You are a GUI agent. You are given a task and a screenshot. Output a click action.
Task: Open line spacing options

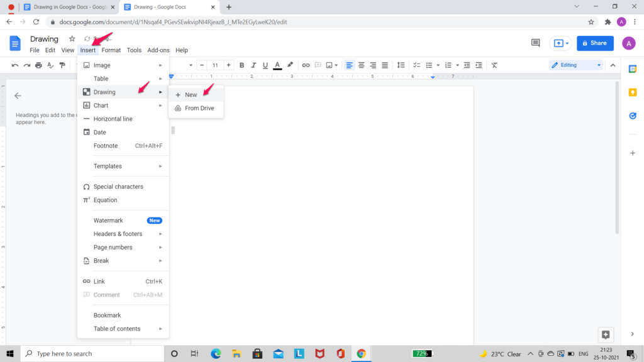tap(401, 65)
